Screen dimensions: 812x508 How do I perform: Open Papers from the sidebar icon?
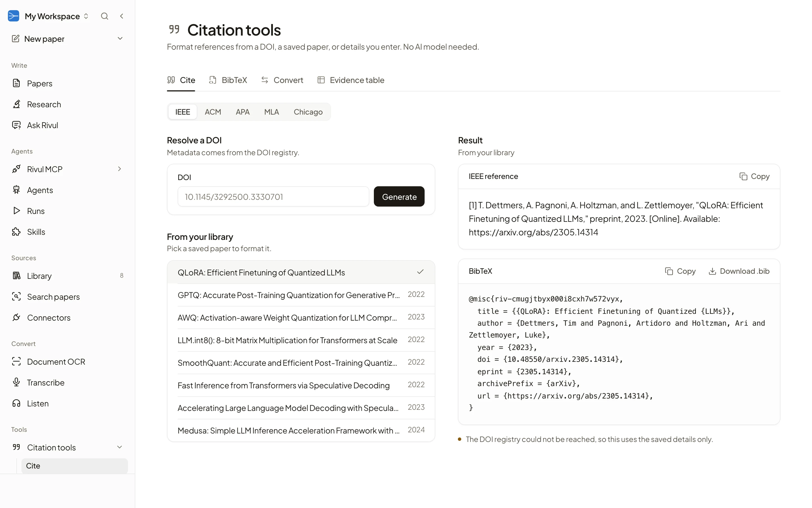(x=16, y=83)
